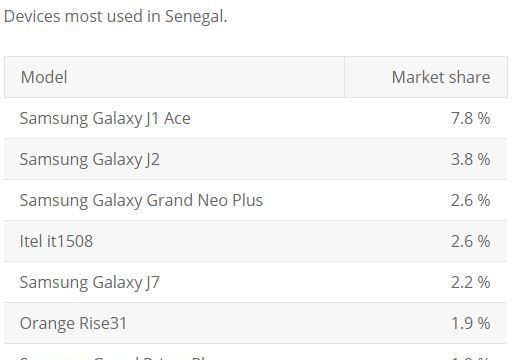Screen dimensions: 514x360
Task: Select the Itel it1508 model name
Action: (56, 241)
